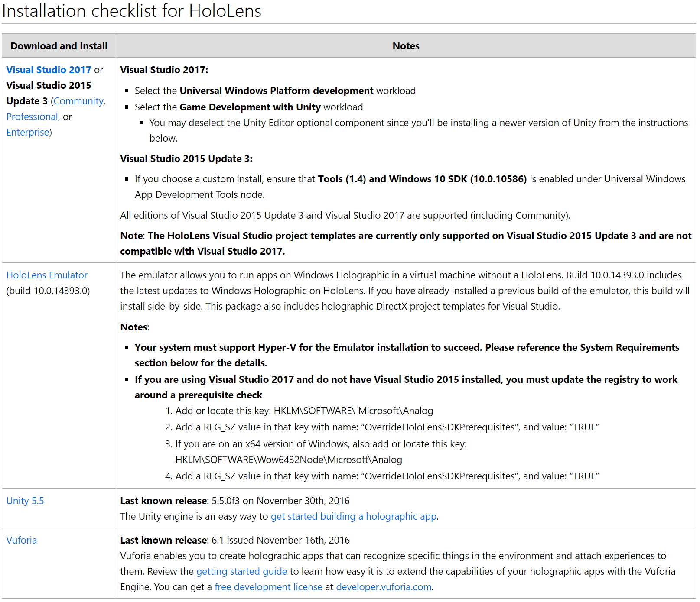The image size is (700, 602).
Task: Open the Vuforia link
Action: coord(22,540)
